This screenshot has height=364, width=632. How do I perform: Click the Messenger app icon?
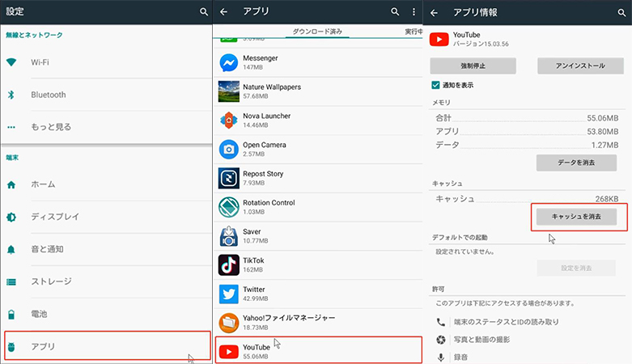pos(228,63)
